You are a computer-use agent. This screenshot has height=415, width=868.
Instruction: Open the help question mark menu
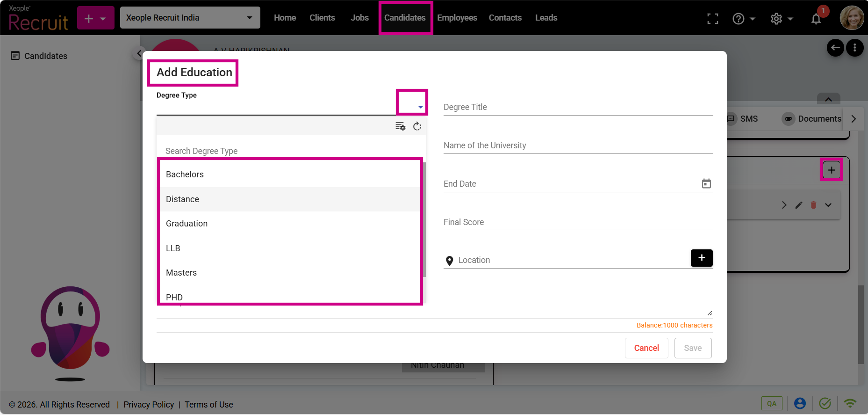(743, 19)
